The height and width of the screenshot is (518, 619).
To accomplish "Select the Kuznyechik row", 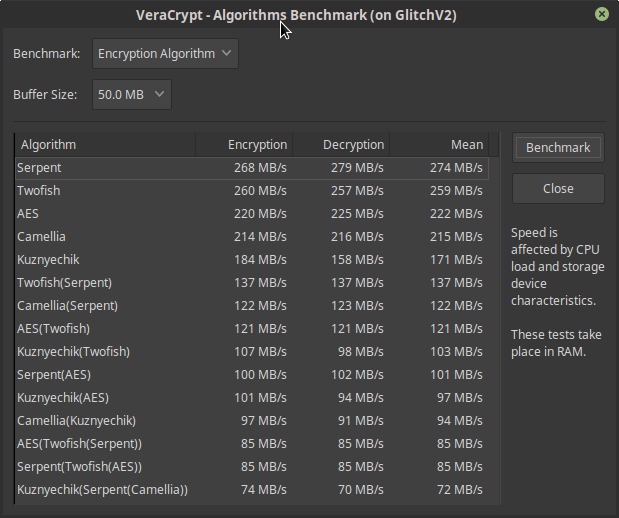I will coord(252,259).
